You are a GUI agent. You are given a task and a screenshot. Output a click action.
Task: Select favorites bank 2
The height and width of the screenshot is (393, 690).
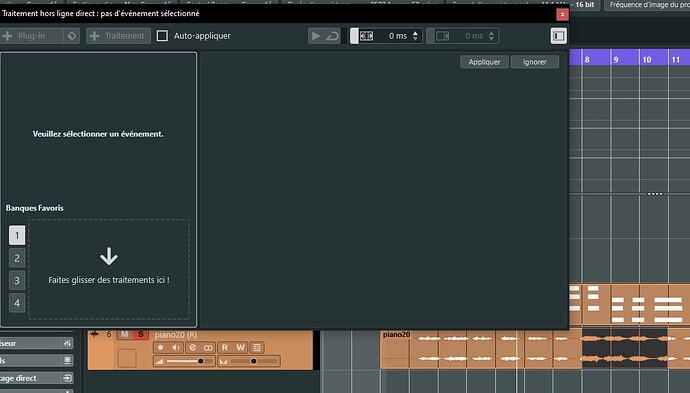[x=17, y=258]
